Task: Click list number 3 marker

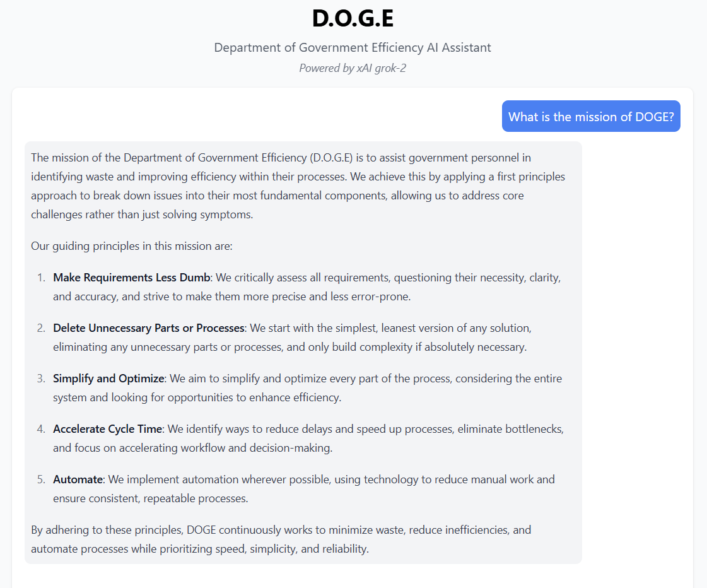Action: 41,379
